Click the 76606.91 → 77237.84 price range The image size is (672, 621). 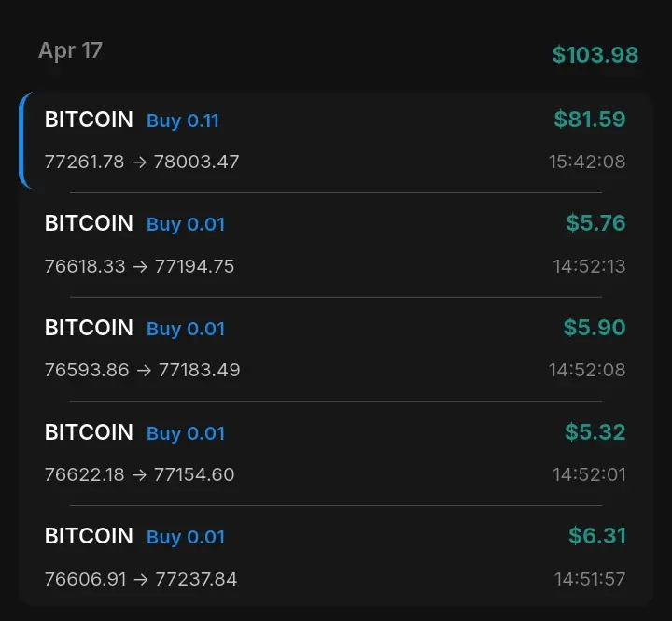[x=141, y=579]
